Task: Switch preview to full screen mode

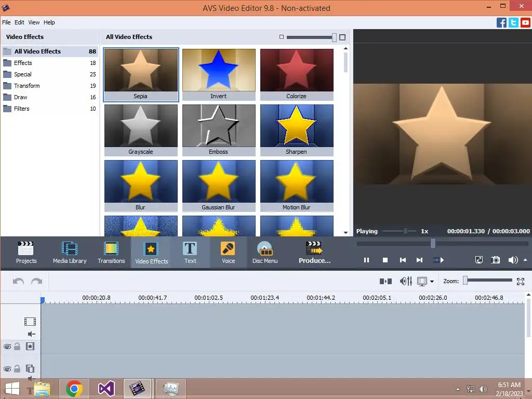Action: (x=478, y=260)
